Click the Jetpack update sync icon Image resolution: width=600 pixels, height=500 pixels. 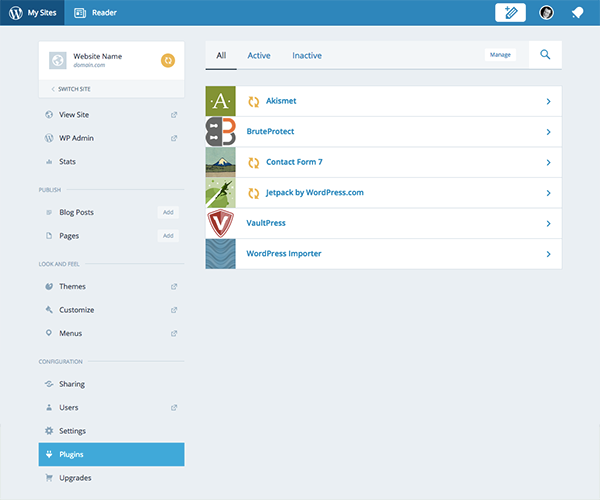pos(253,193)
